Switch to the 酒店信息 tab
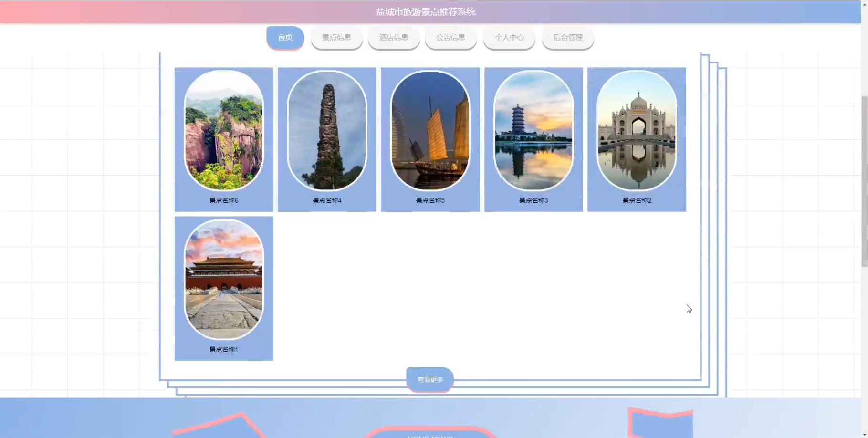Viewport: 868px width, 438px height. click(394, 38)
